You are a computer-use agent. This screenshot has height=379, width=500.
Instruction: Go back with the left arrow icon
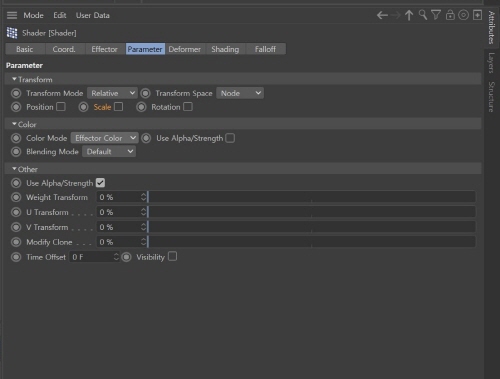(x=382, y=15)
